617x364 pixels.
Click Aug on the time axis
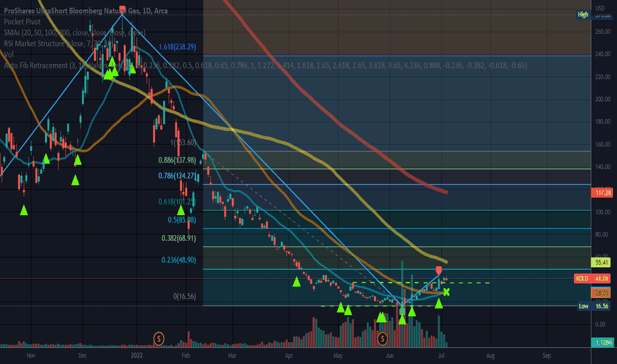coord(491,356)
